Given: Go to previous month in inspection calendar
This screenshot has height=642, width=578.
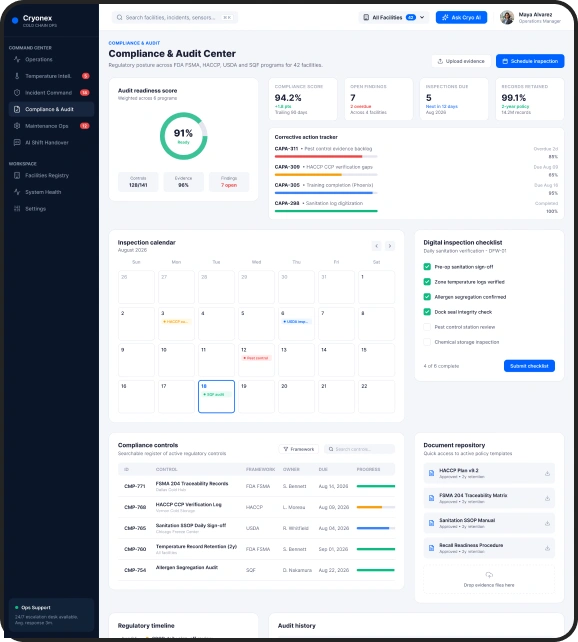Looking at the screenshot, I should (377, 246).
